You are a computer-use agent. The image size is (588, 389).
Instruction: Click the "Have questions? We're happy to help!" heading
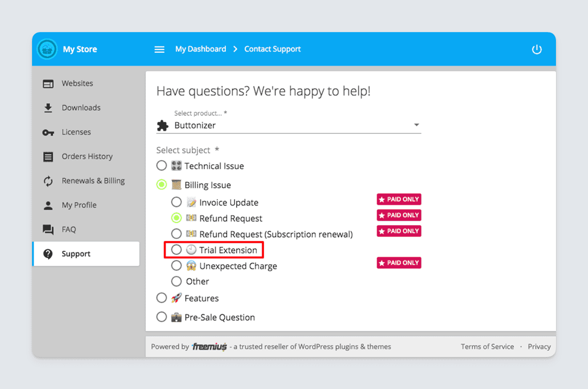[264, 91]
